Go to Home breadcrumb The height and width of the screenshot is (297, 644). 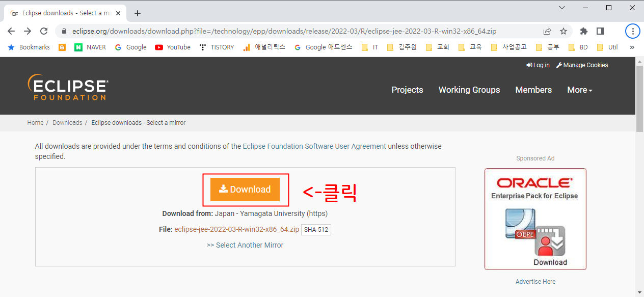click(x=35, y=123)
